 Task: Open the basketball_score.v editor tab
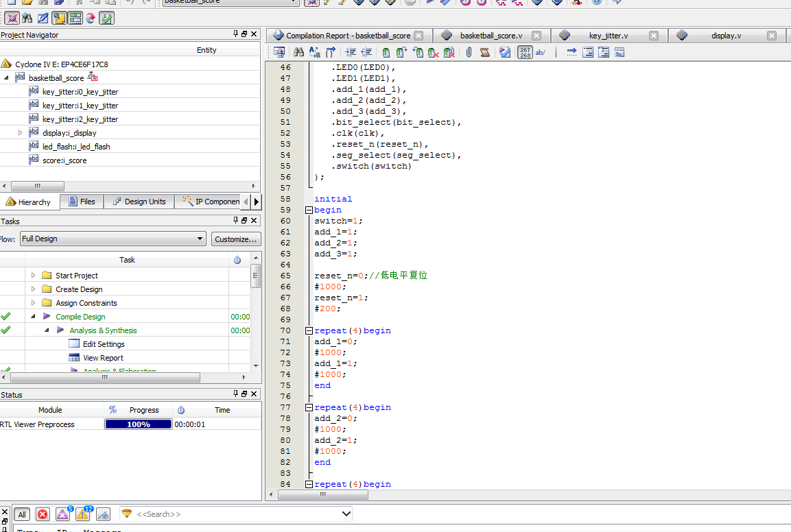tap(491, 36)
